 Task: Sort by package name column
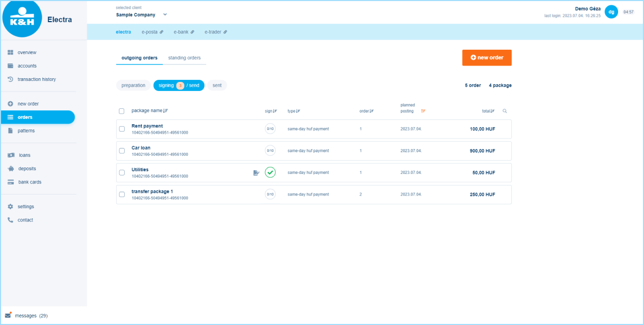click(x=150, y=110)
